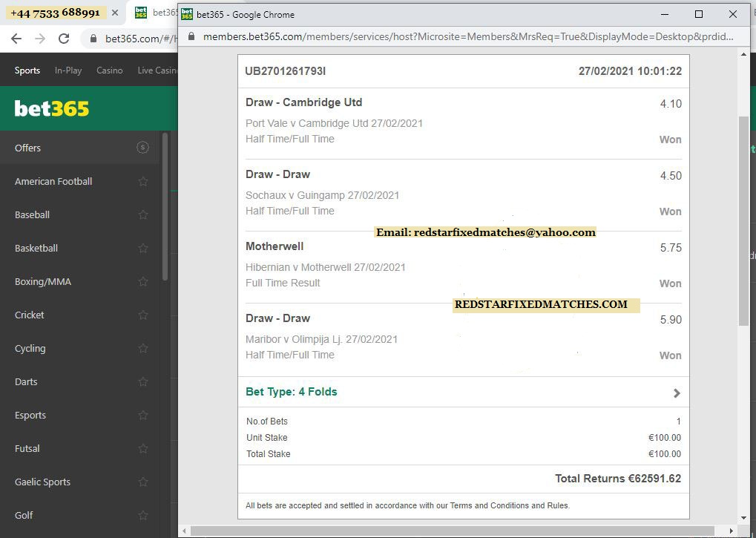This screenshot has height=538, width=756.
Task: Favourite Basketball with its star
Action: pos(143,248)
